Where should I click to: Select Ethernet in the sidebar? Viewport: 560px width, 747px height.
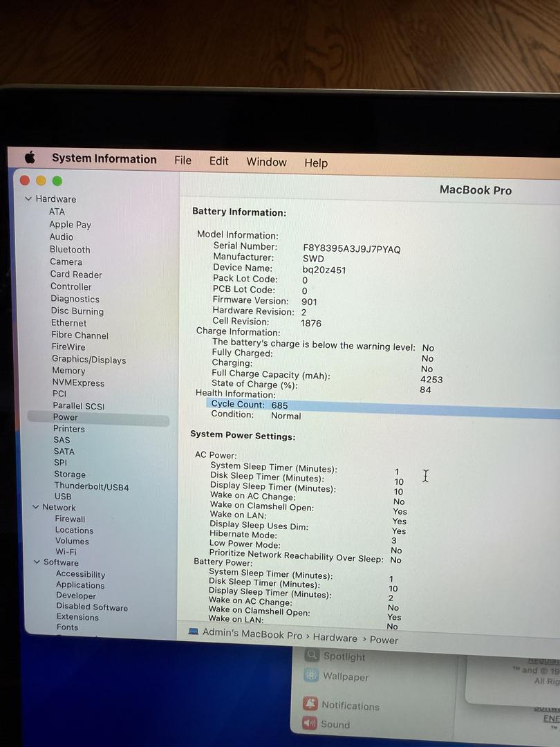69,322
